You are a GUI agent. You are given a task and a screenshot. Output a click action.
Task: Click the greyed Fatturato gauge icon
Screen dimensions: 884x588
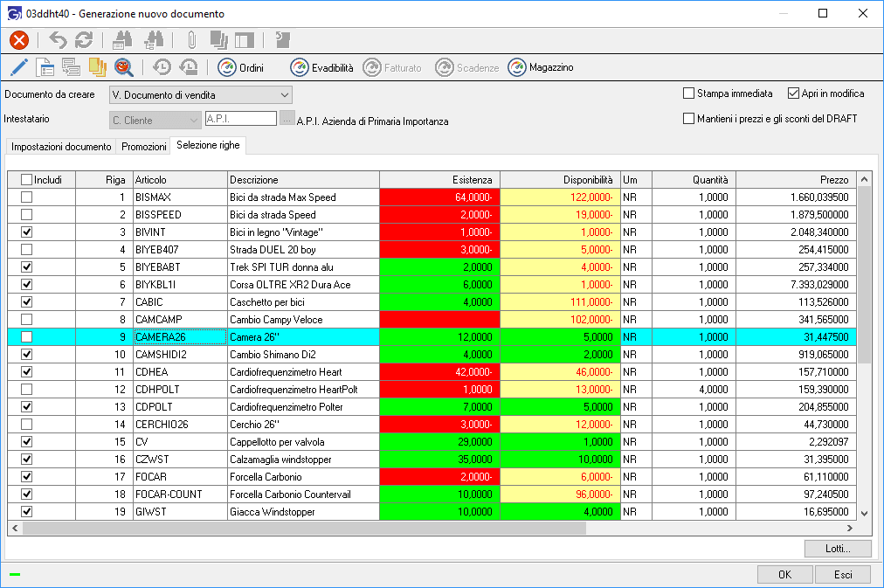tap(372, 67)
